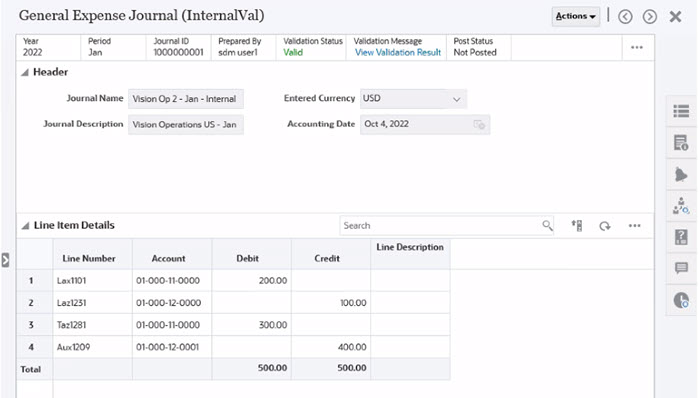Screen dimensions: 699x398
Task: Click the Valid validation status
Action: pos(293,53)
